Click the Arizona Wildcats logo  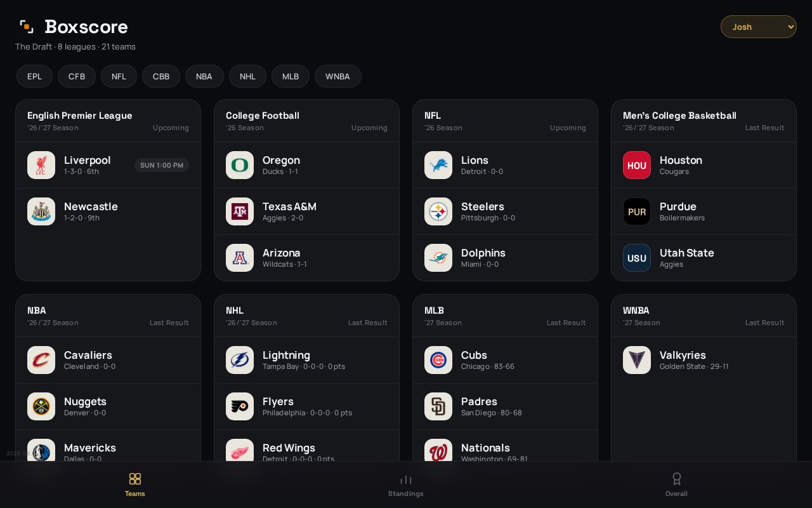tap(240, 258)
